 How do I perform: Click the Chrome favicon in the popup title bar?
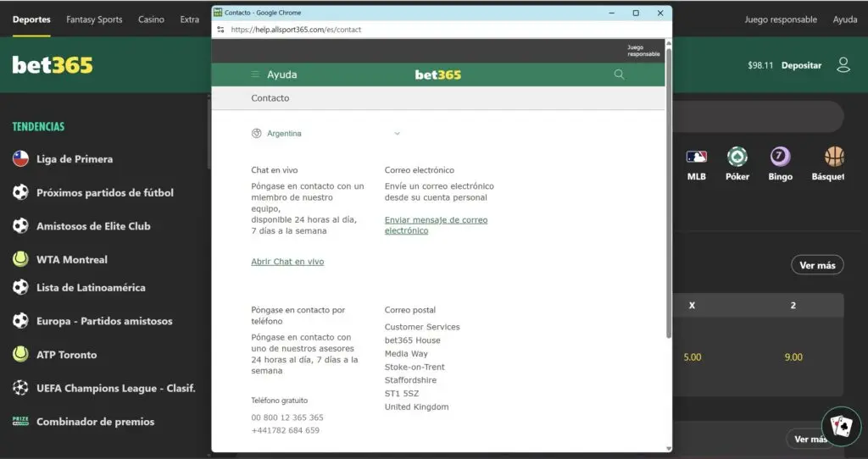click(x=218, y=12)
